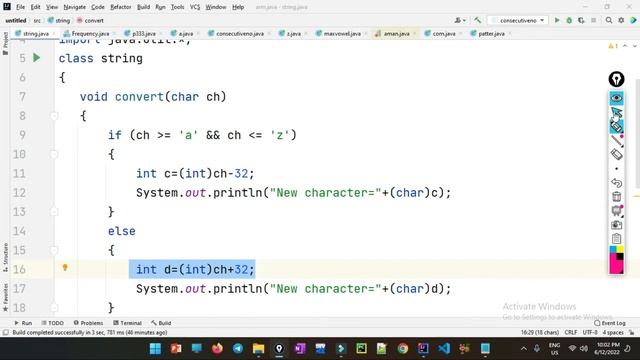
Task: Toggle Epic Pen ink visibility eye
Action: 616,98
